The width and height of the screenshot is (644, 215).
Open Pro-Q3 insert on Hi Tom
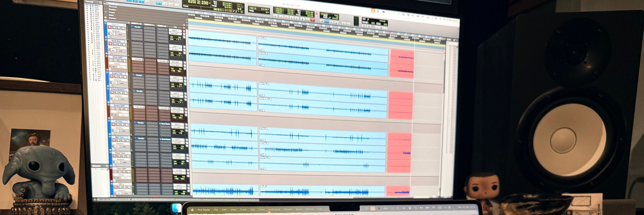tap(140, 123)
